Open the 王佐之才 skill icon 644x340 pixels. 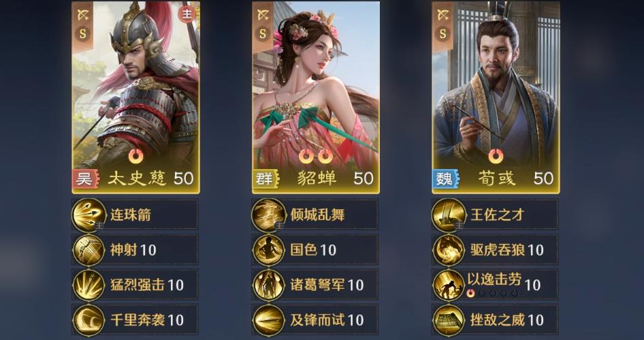tap(449, 215)
